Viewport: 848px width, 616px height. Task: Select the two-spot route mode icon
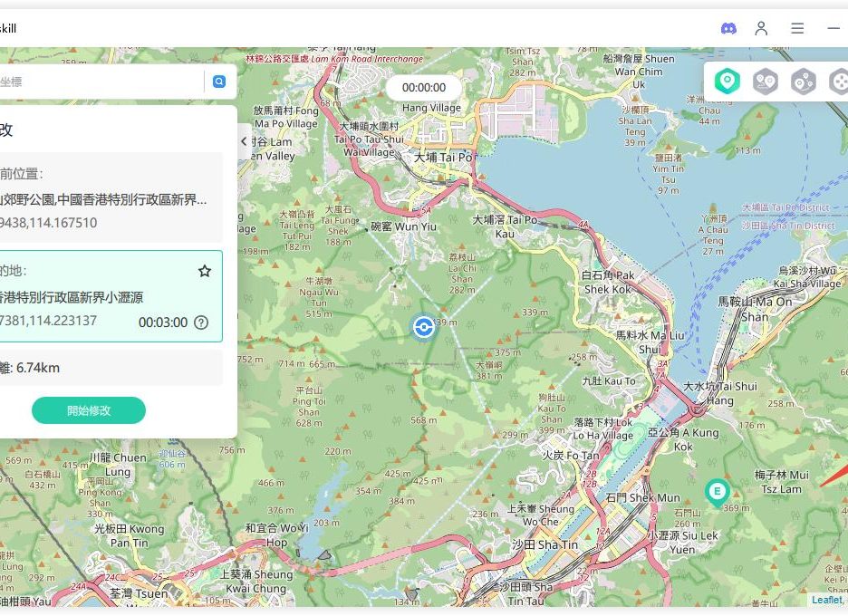(x=766, y=82)
